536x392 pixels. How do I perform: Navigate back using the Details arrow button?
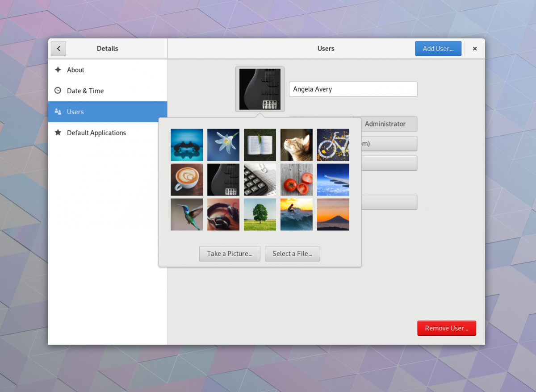[x=58, y=48]
